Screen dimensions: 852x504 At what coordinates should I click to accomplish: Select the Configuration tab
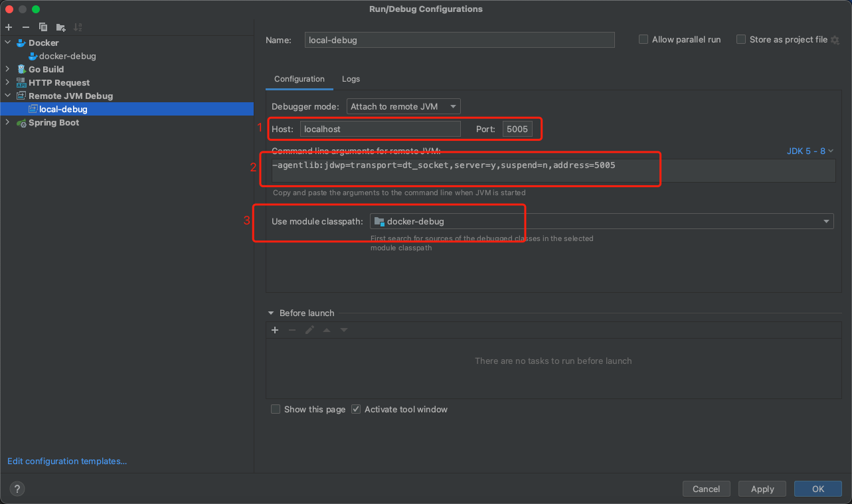tap(299, 79)
